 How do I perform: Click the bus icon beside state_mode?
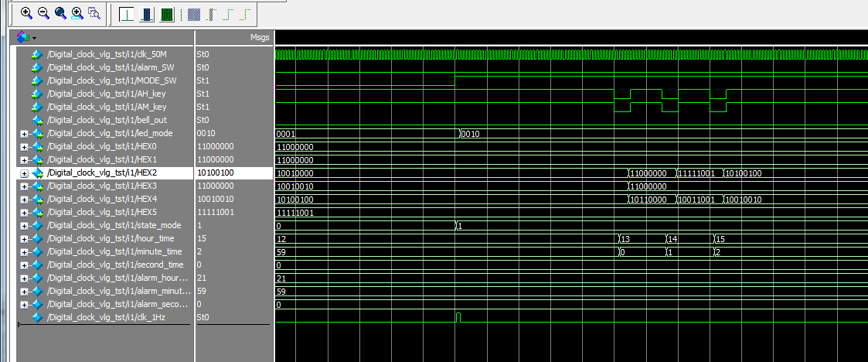click(x=38, y=226)
